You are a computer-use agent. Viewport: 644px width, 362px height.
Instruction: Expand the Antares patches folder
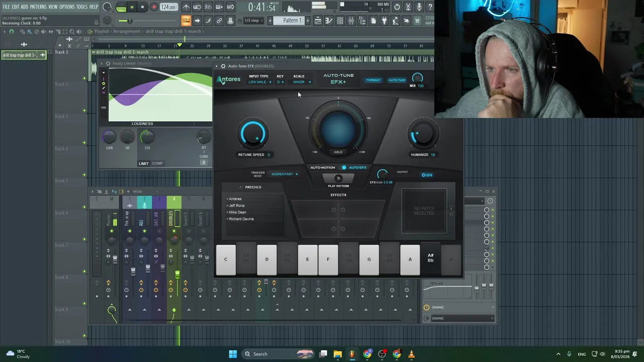tap(234, 199)
